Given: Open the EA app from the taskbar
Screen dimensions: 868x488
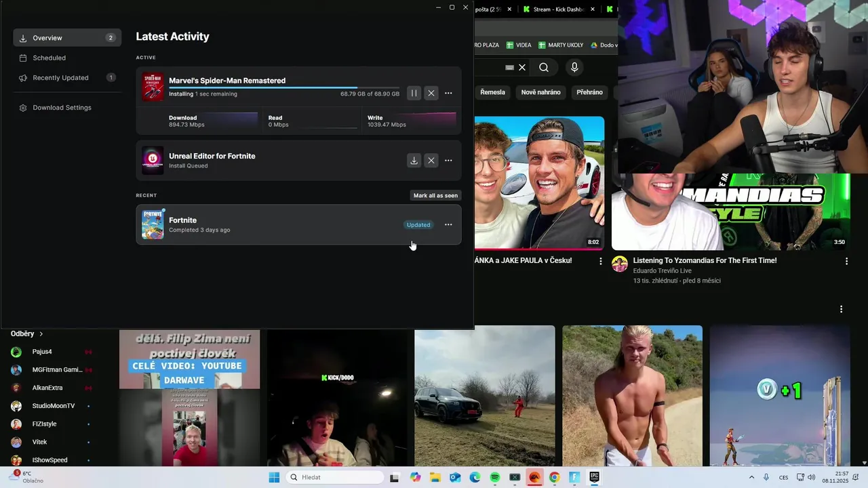Looking at the screenshot, I should click(534, 477).
